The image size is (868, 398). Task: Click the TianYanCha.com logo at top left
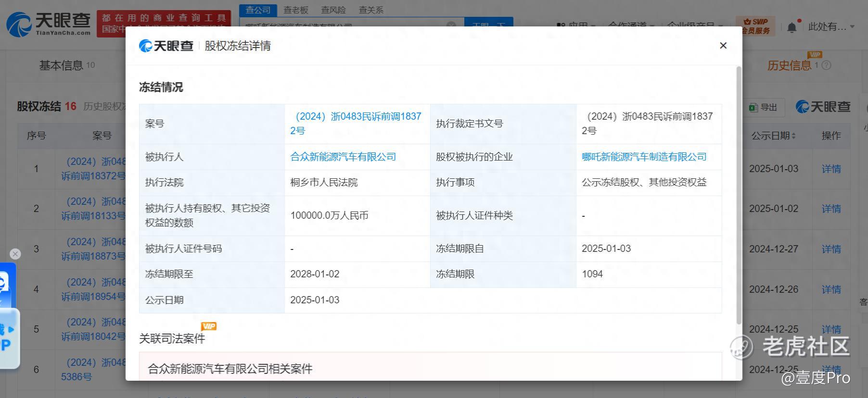pyautogui.click(x=49, y=24)
